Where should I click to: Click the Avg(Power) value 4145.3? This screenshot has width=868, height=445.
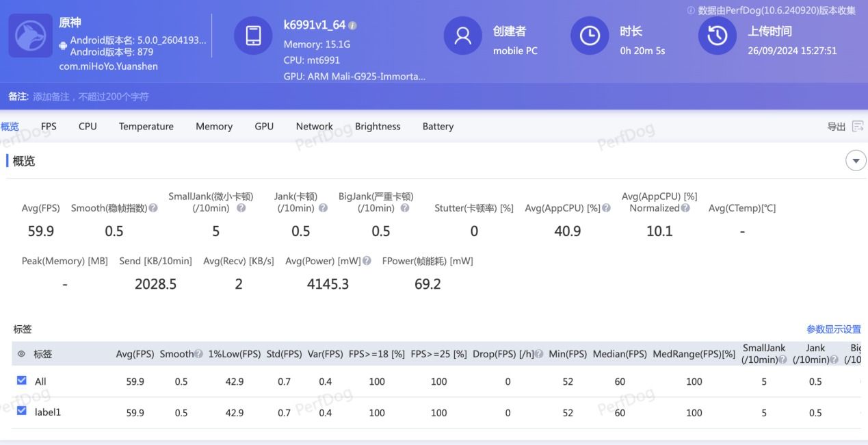click(328, 284)
